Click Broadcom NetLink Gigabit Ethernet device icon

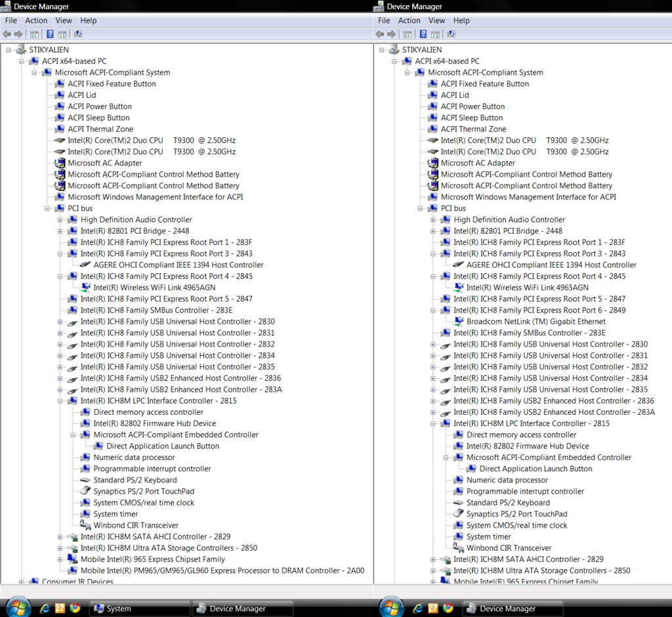459,322
